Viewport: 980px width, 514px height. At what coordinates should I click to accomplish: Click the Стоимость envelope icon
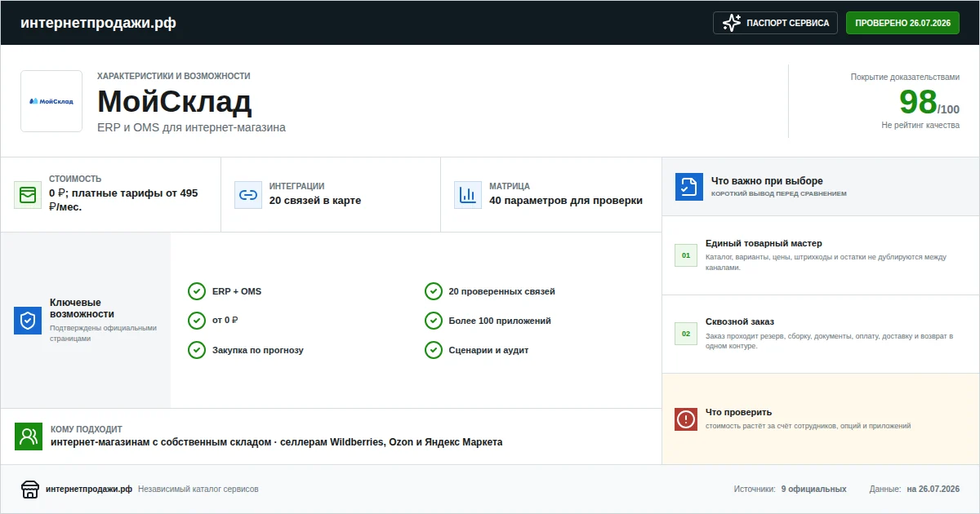point(28,195)
